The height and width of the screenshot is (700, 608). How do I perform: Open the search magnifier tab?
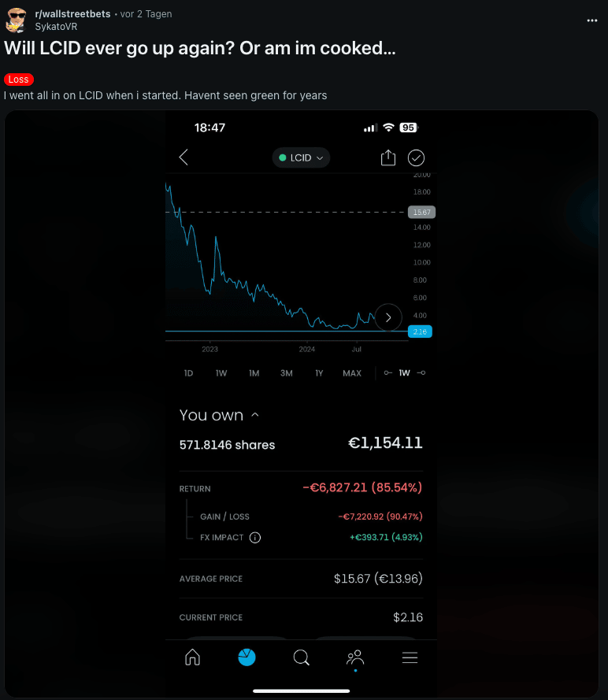(x=301, y=657)
